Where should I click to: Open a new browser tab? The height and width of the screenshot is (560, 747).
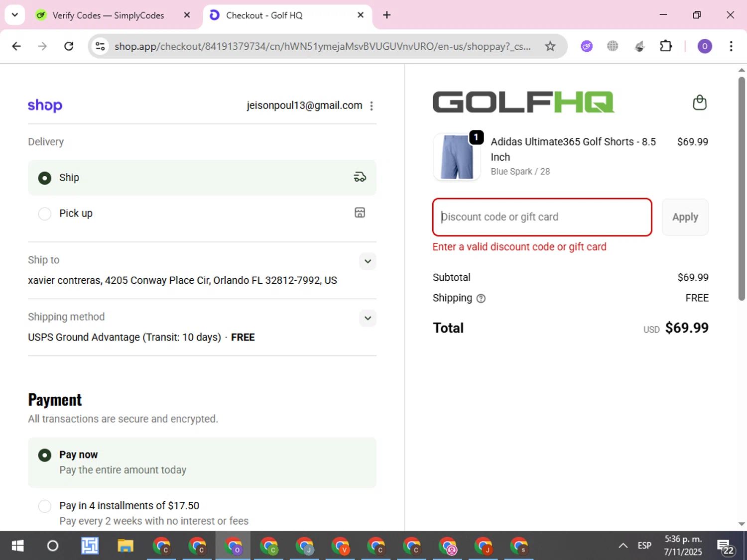pos(386,15)
